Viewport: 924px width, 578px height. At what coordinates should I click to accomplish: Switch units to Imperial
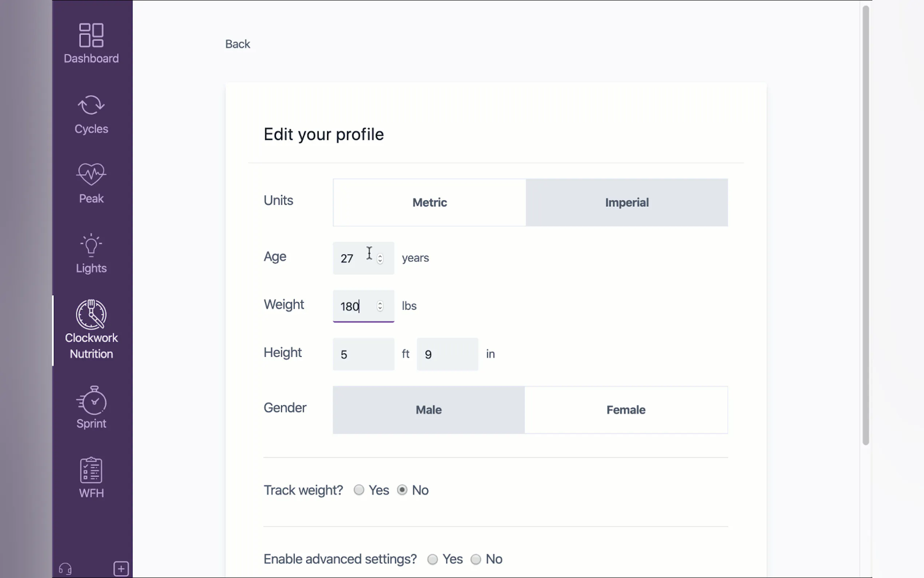tap(626, 203)
